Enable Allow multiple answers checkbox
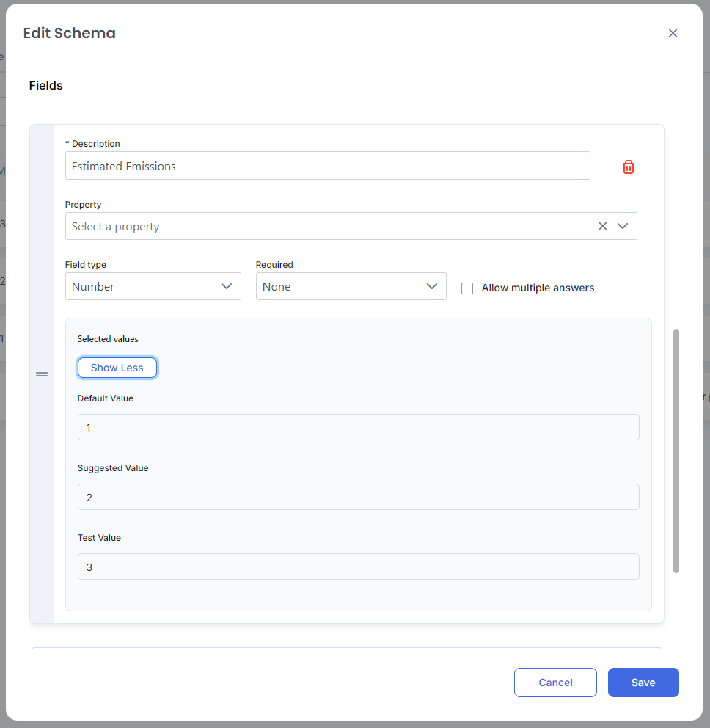Image resolution: width=710 pixels, height=728 pixels. point(467,288)
